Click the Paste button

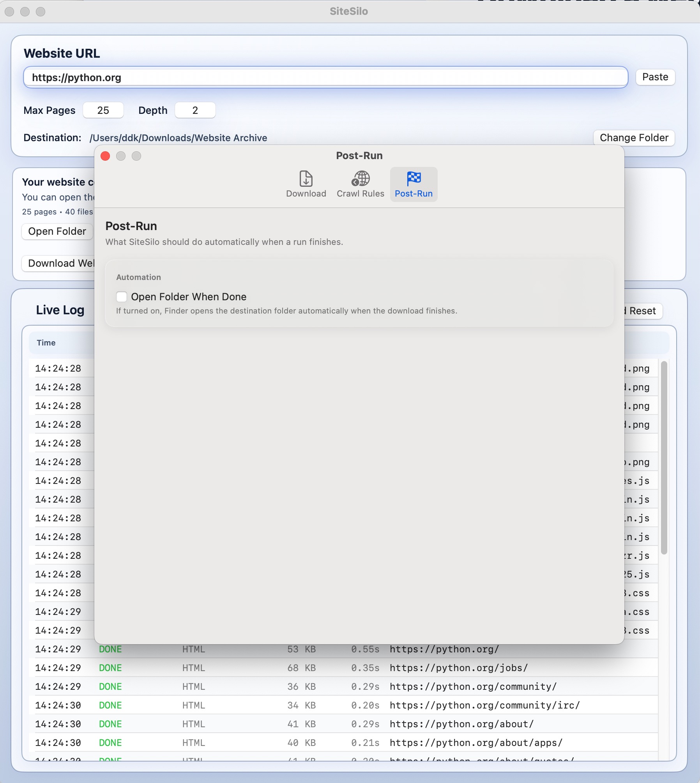click(655, 77)
